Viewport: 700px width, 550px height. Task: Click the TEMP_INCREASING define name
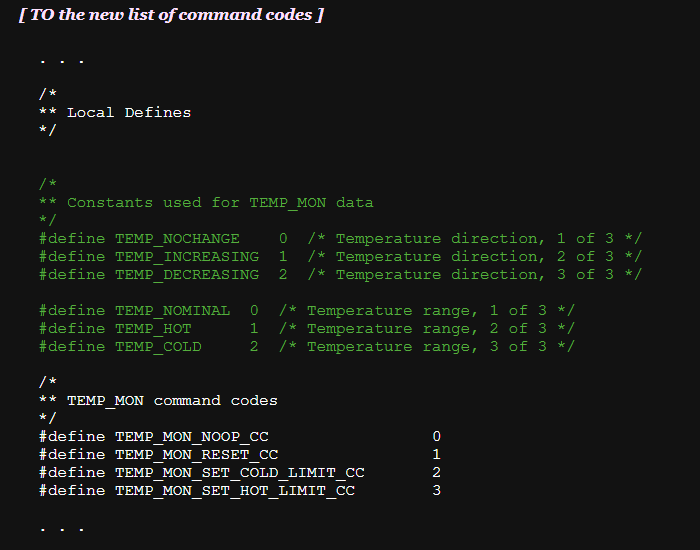pyautogui.click(x=187, y=257)
